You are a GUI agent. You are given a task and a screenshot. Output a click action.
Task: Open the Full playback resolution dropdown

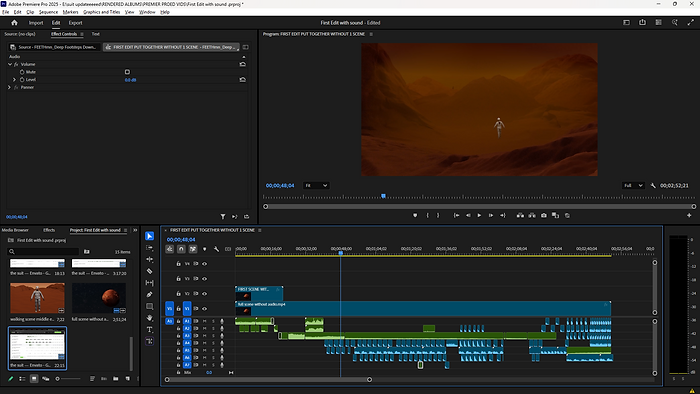633,186
